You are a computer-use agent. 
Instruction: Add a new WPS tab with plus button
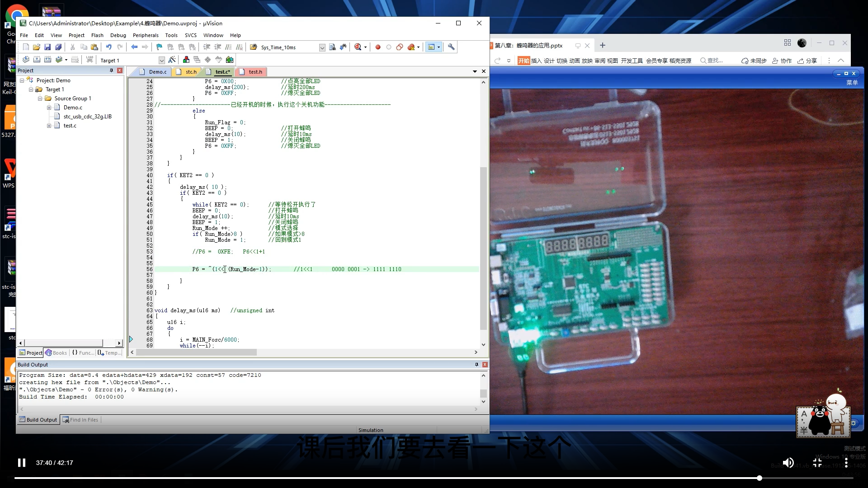(602, 45)
